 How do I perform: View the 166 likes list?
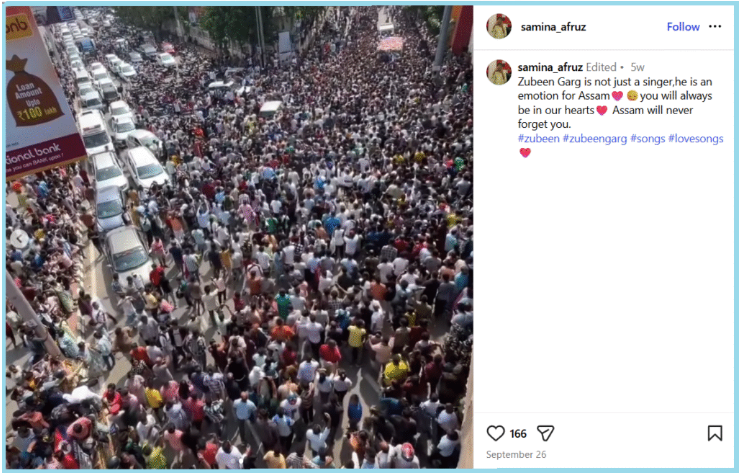coord(518,434)
